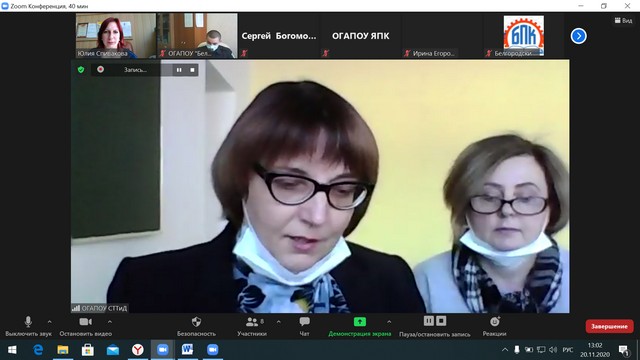Screen dimensions: 640x360
Task: Show next participants with blue arrow
Action: point(578,36)
